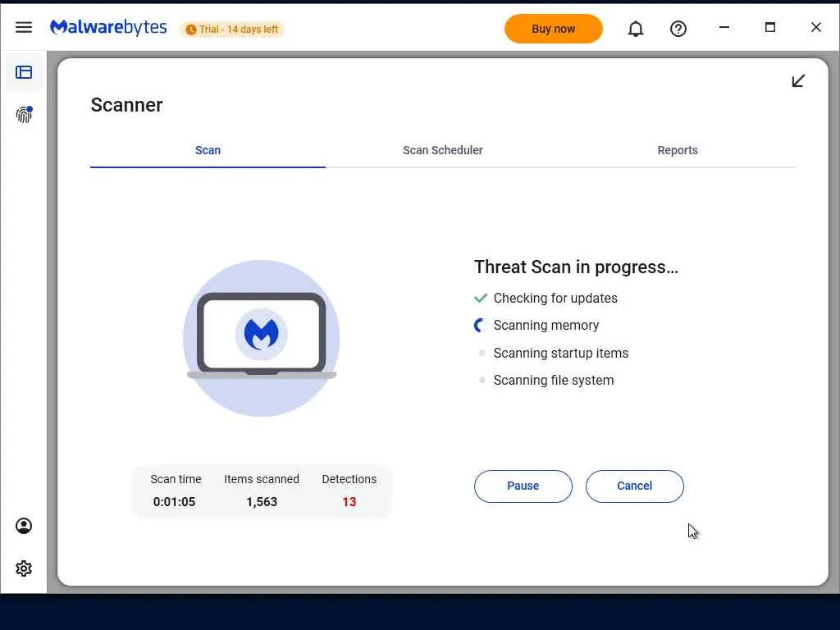
Task: Open the account profile icon
Action: click(24, 526)
